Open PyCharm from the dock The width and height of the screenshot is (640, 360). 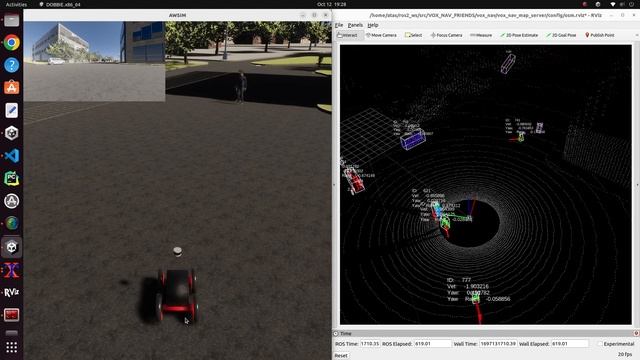pos(11,178)
